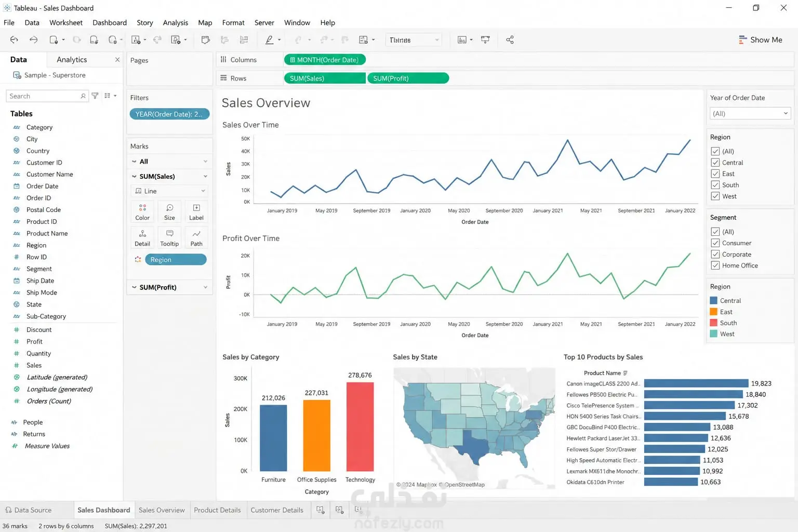Screen dimensions: 798x532
Task: Uncheck the Central region checkbox
Action: pos(715,163)
